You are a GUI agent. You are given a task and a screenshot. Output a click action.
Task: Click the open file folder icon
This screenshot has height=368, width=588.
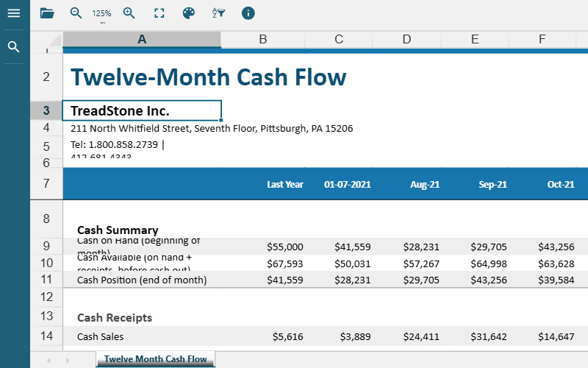click(47, 13)
